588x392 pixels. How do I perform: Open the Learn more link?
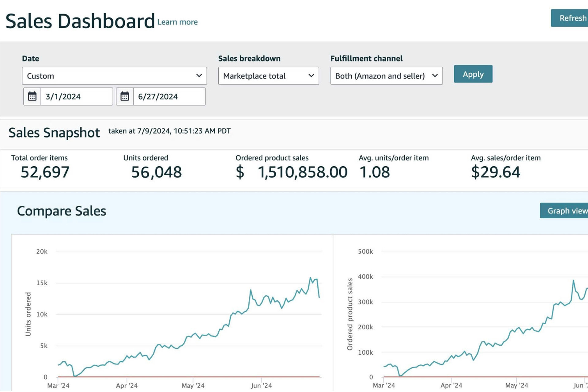point(177,22)
